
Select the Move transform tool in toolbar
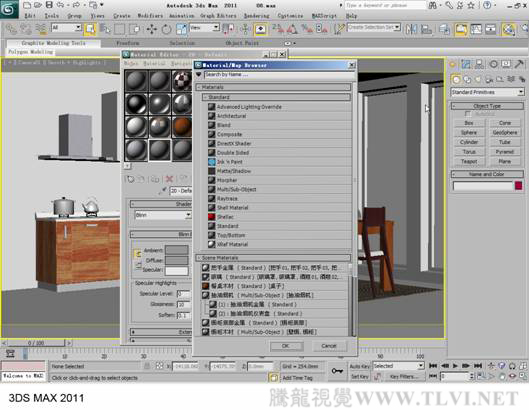pos(152,29)
